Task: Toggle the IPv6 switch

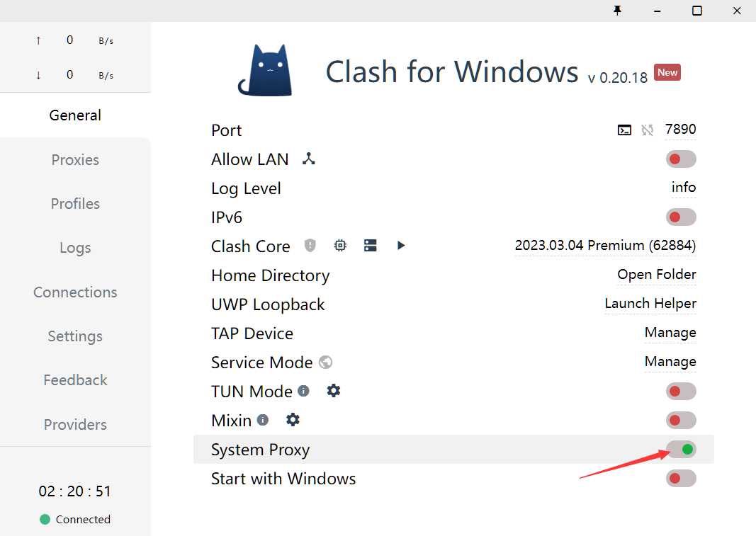Action: (x=681, y=217)
